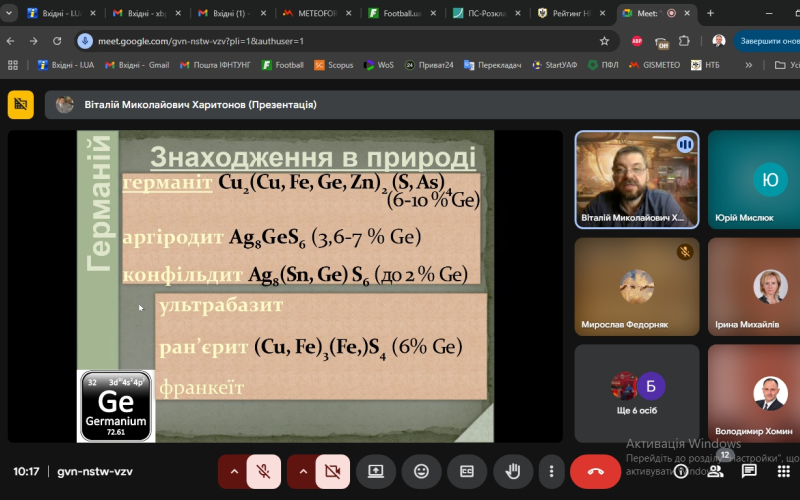Close the Football.ua tab
Viewport: 800px width, 500px height.
pos(433,13)
